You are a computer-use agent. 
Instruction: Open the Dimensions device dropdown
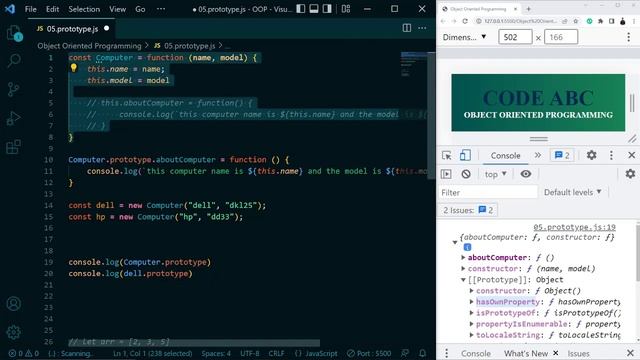click(464, 37)
